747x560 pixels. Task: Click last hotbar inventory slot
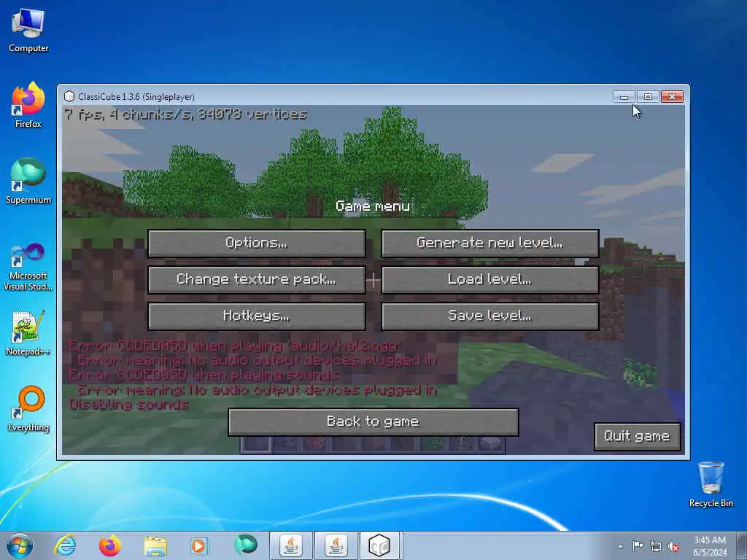pos(491,443)
